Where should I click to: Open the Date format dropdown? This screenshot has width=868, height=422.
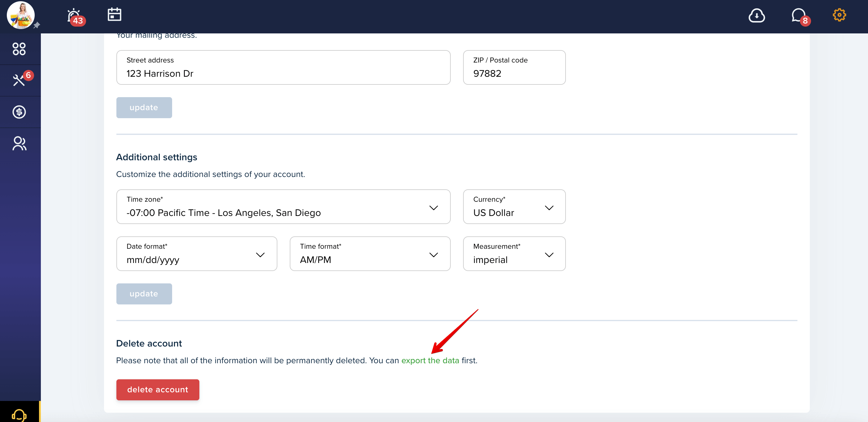click(x=197, y=254)
